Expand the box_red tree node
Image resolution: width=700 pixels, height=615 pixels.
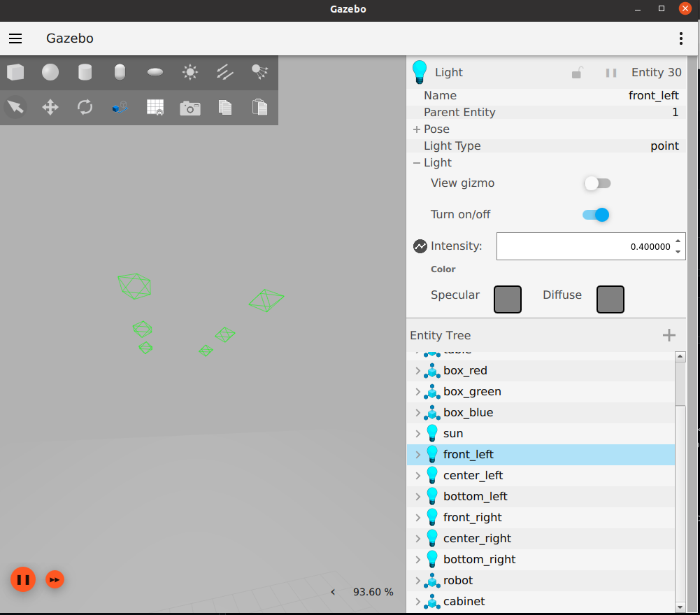pyautogui.click(x=418, y=371)
